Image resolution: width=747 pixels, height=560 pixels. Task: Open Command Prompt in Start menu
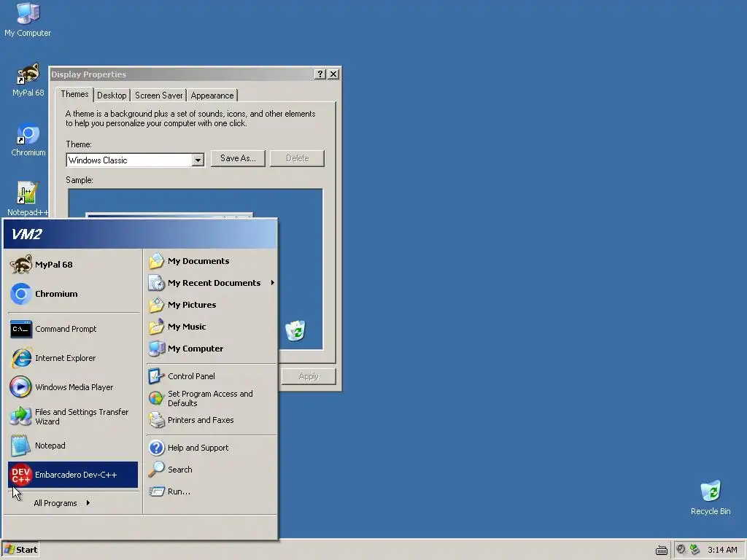73,329
